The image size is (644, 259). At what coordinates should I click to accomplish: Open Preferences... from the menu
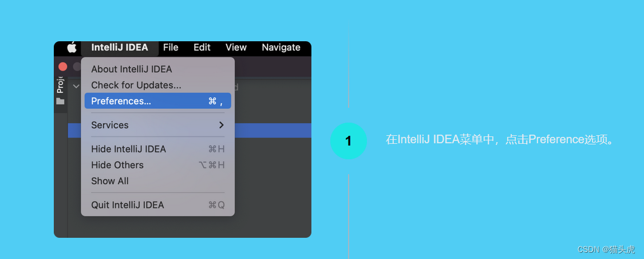coord(158,101)
